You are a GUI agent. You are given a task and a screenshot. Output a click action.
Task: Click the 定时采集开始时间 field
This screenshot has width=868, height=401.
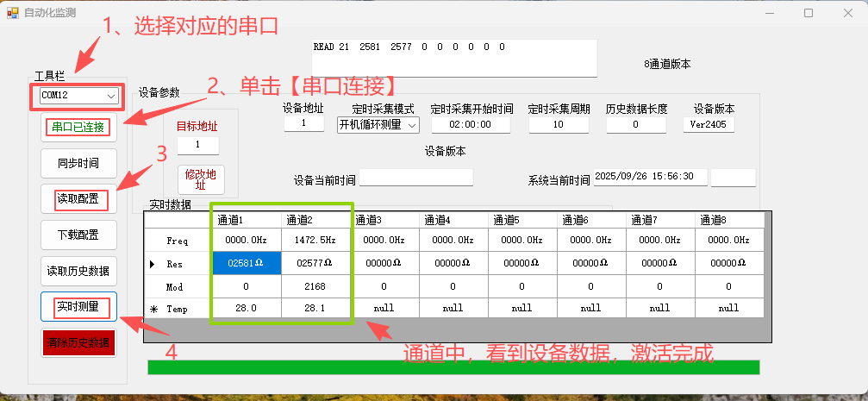click(x=471, y=124)
